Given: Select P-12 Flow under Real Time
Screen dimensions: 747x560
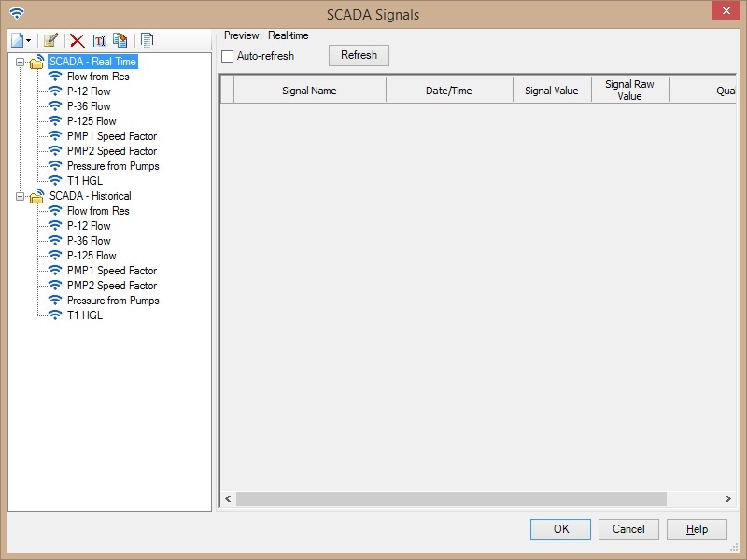Looking at the screenshot, I should pos(89,91).
